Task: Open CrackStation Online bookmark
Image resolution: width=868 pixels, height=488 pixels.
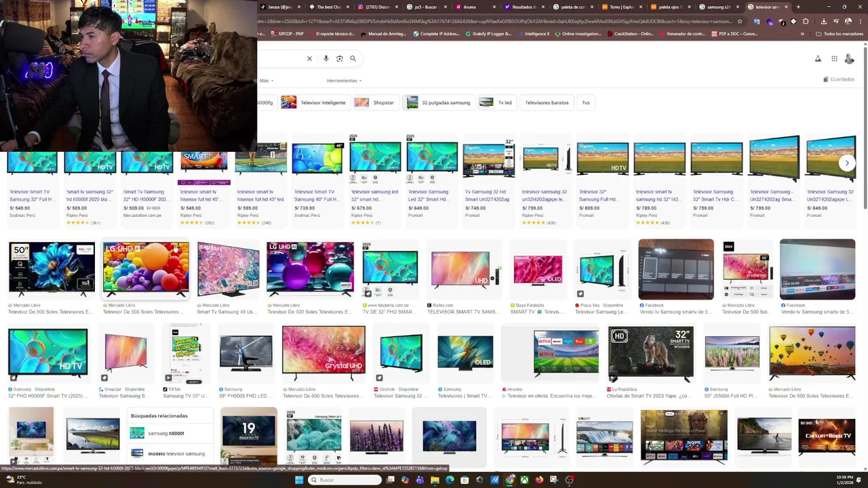Action: [x=630, y=34]
